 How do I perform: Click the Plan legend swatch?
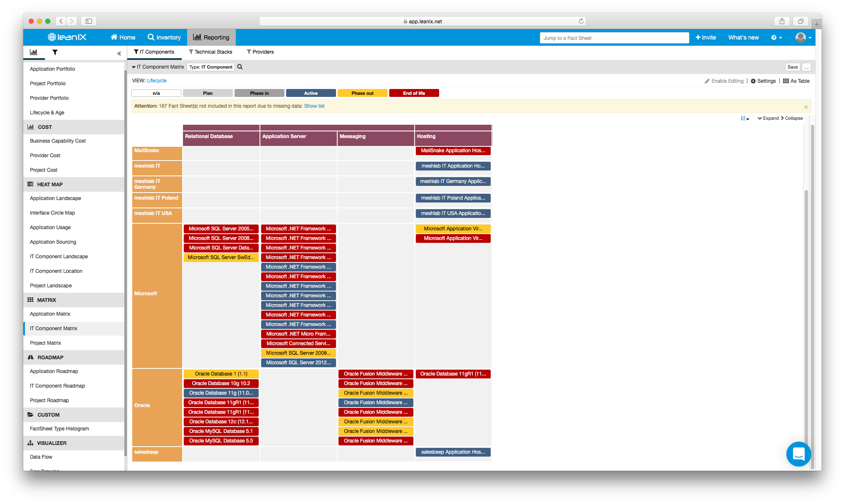(208, 93)
